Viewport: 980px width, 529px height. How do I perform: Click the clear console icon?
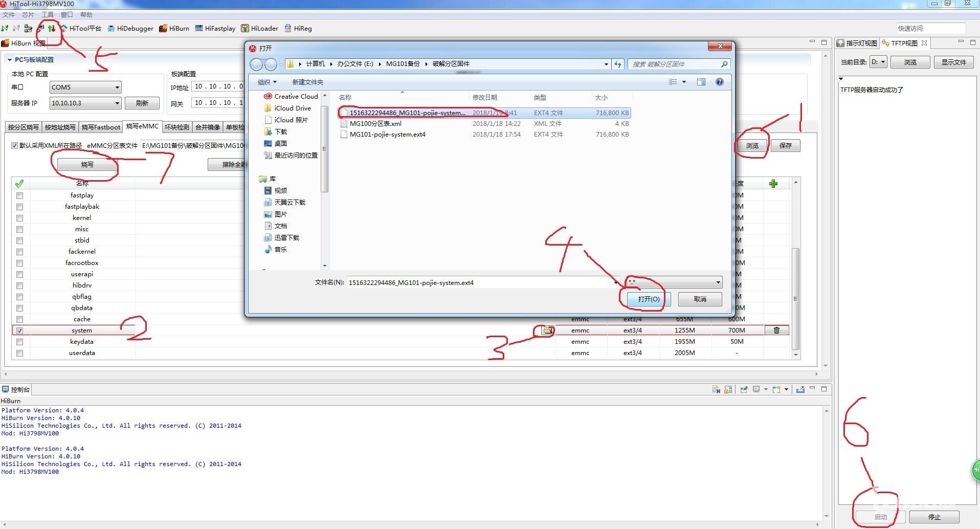coord(716,389)
